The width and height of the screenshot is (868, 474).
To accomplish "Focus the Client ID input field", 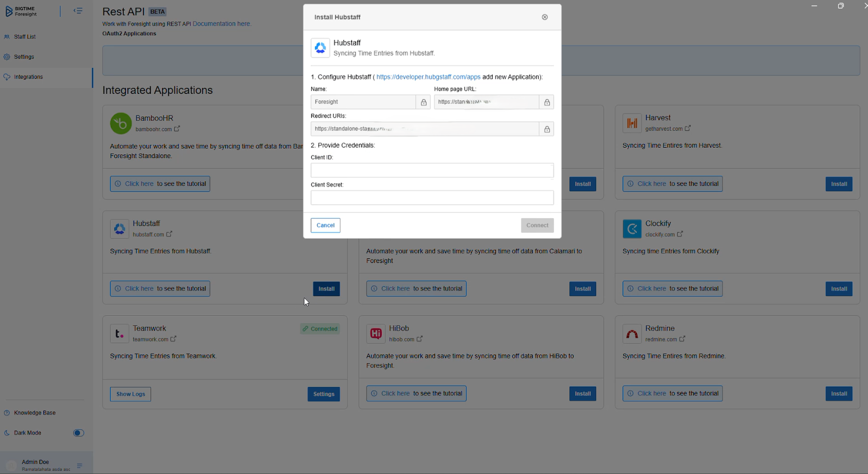I will coord(432,170).
